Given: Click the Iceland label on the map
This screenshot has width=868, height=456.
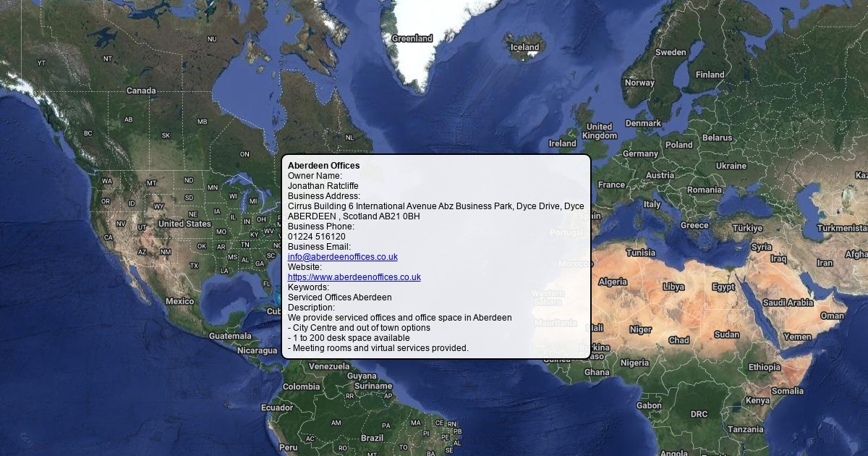Looking at the screenshot, I should [x=525, y=47].
